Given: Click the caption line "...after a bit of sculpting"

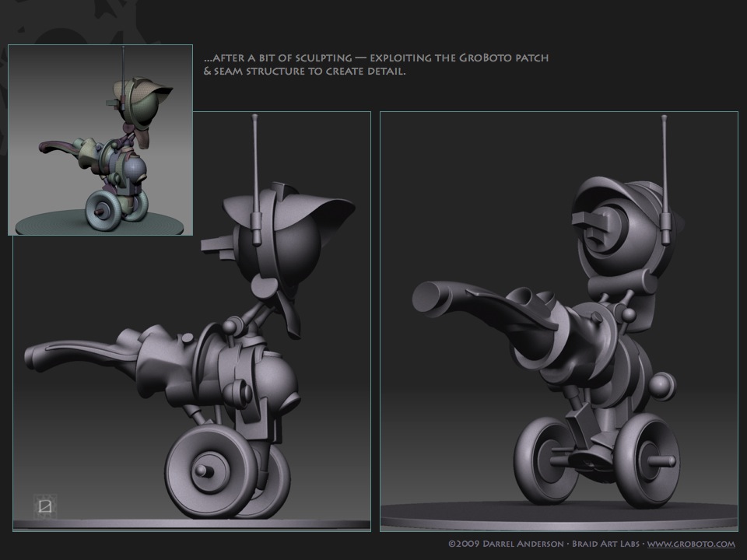Looking at the screenshot, I should (x=278, y=58).
